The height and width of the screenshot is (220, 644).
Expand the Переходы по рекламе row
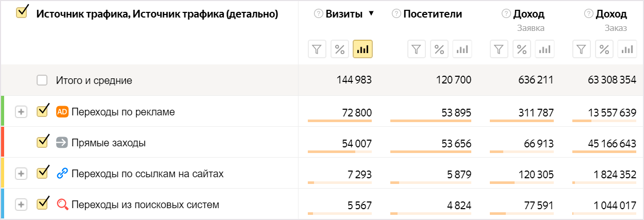point(21,112)
